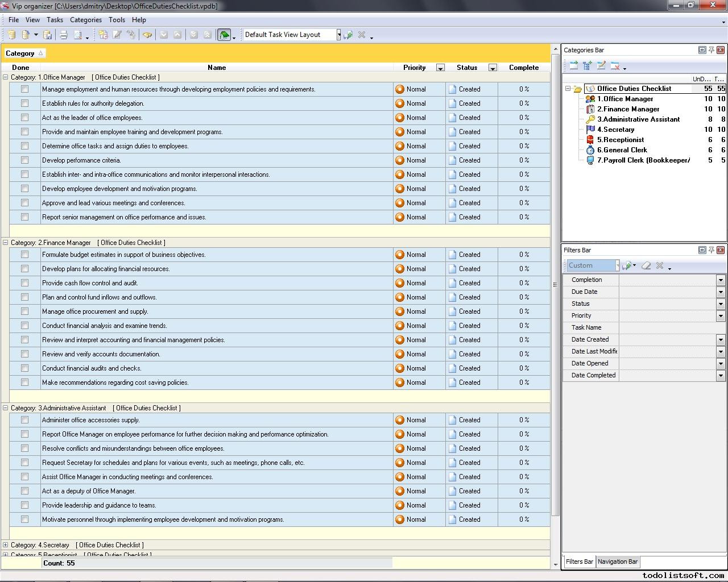Check Done for 'Act as a deputy of Office Manager'
The image size is (728, 582).
pos(24,491)
